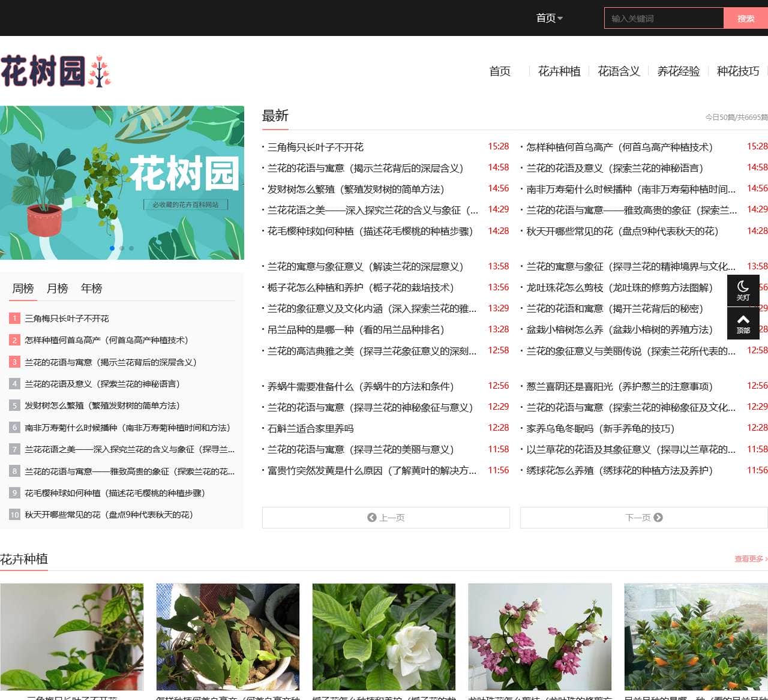Open the 种花技巧 navigation menu
This screenshot has height=700, width=768.
click(x=737, y=71)
